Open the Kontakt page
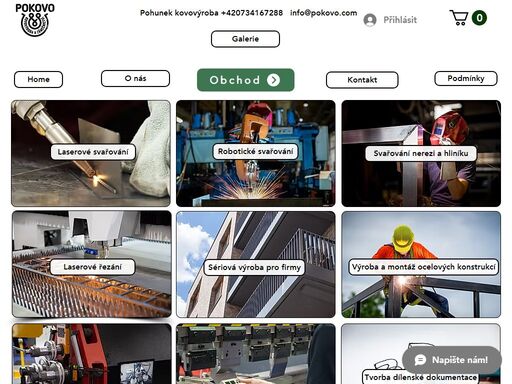The image size is (512, 384). 362,80
